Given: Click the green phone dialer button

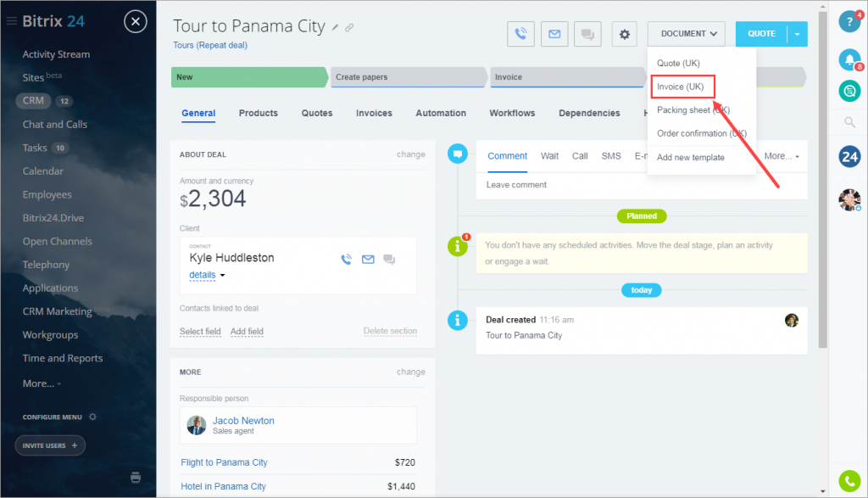Looking at the screenshot, I should pyautogui.click(x=849, y=481).
